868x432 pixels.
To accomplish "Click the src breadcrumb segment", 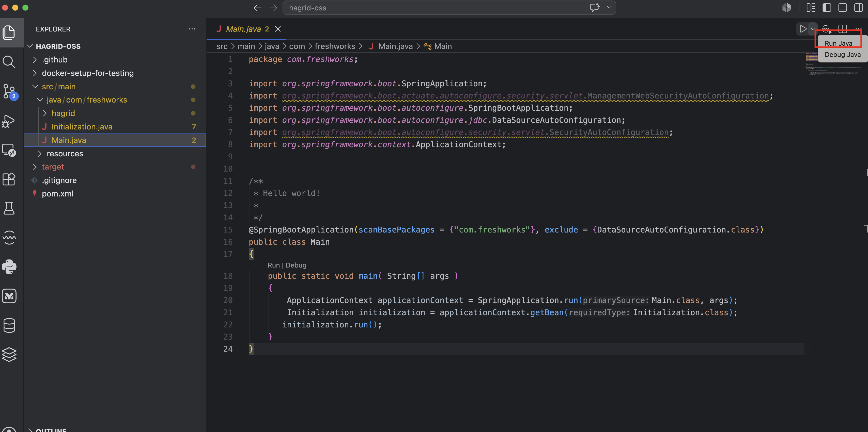I will click(222, 46).
